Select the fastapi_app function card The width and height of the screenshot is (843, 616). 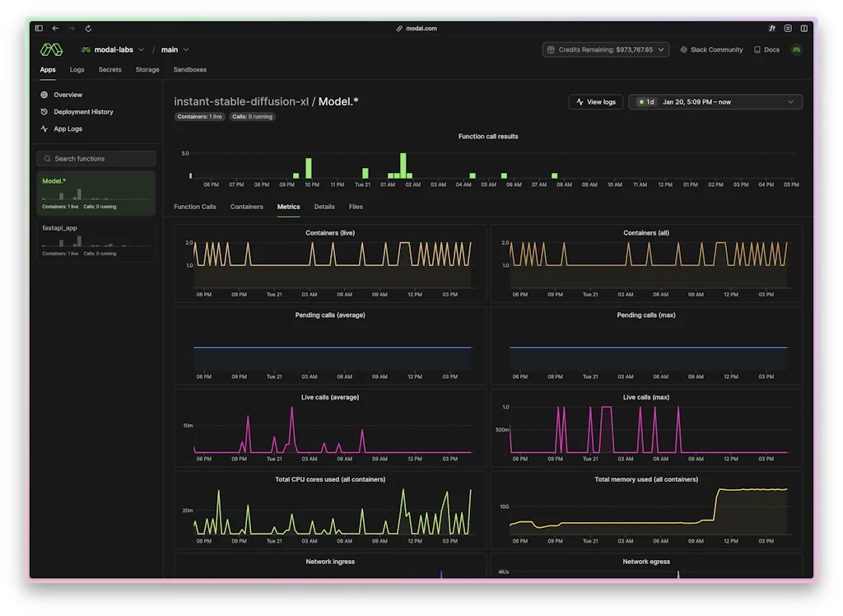pos(95,239)
